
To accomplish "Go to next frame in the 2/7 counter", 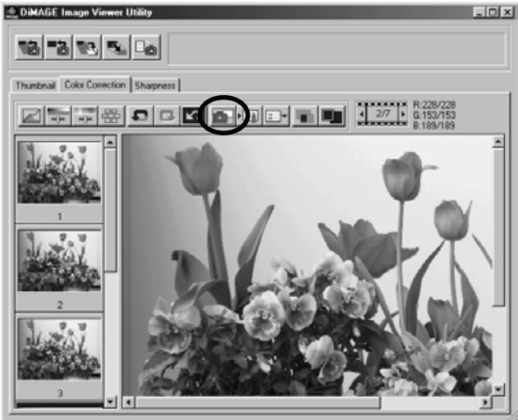I will [403, 114].
